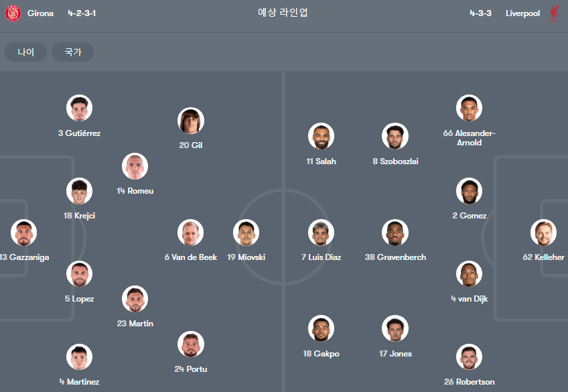The width and height of the screenshot is (568, 392).
Task: Select Gil's player portrait
Action: pos(190,121)
